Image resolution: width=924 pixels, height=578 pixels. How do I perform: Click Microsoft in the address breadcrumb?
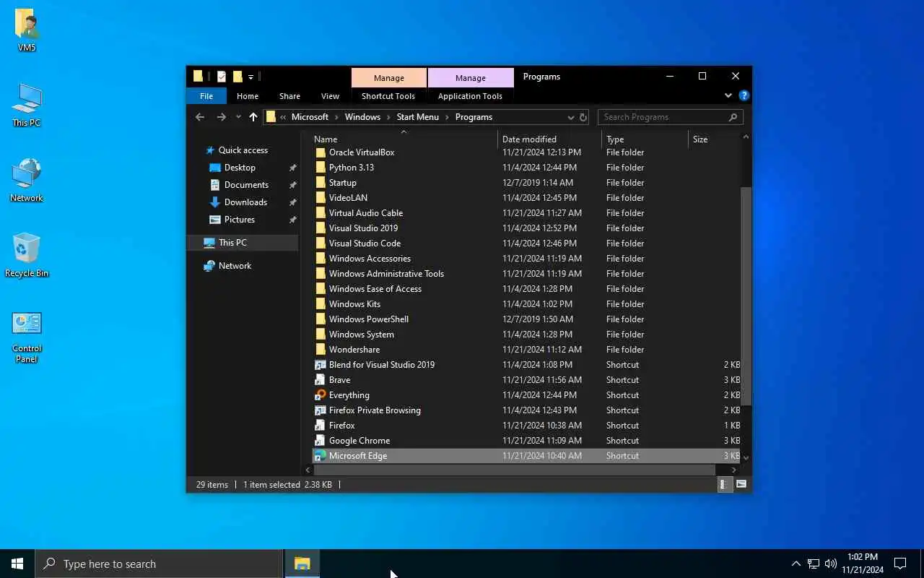310,117
